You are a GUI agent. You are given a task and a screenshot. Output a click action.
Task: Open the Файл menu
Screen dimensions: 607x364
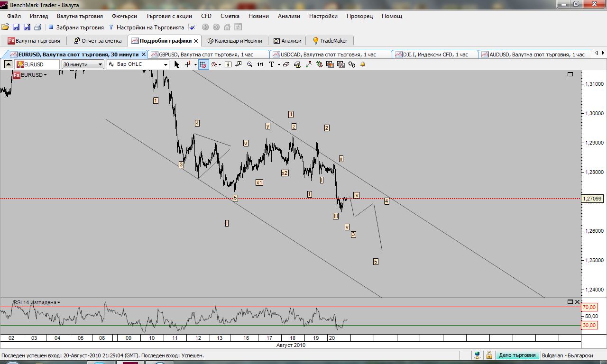(14, 16)
